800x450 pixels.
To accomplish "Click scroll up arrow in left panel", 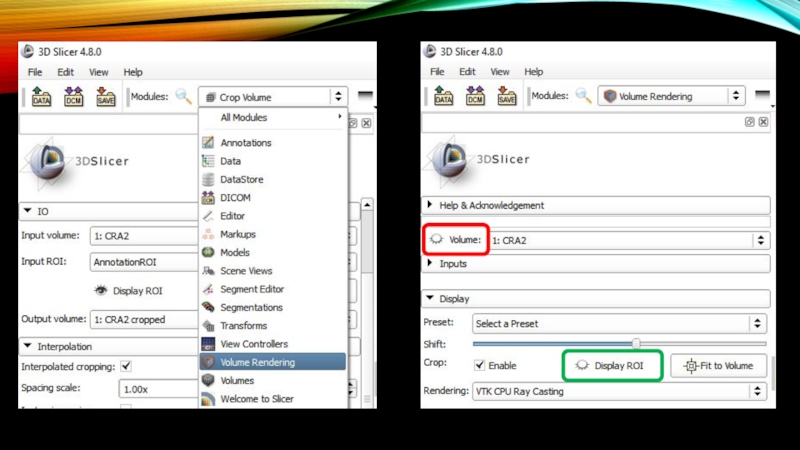I will tap(367, 205).
